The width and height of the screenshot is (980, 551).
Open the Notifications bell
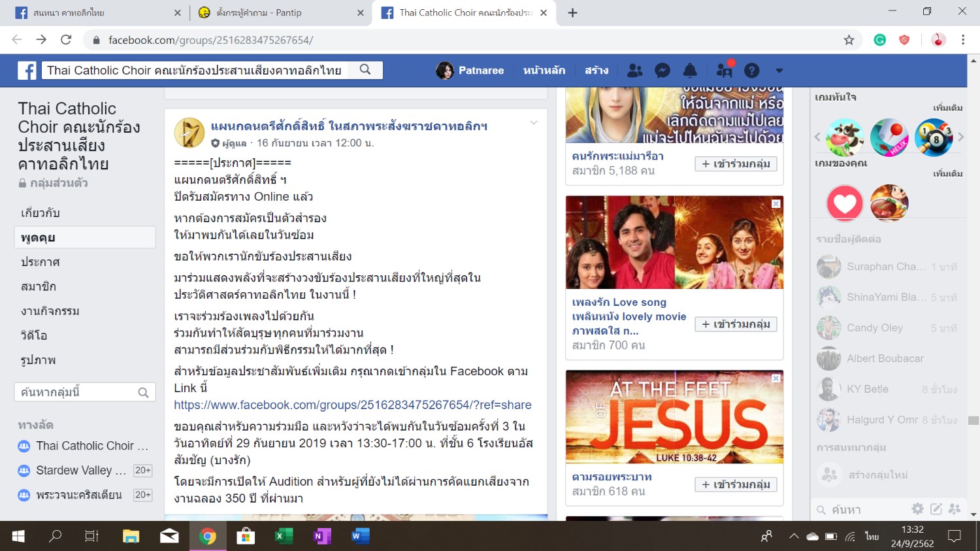pyautogui.click(x=690, y=71)
